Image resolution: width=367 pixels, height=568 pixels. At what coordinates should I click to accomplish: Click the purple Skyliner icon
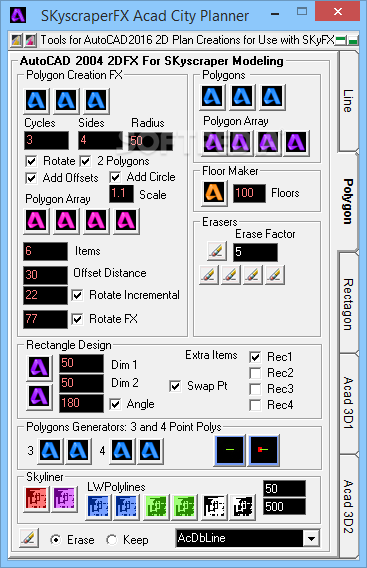pyautogui.click(x=65, y=499)
